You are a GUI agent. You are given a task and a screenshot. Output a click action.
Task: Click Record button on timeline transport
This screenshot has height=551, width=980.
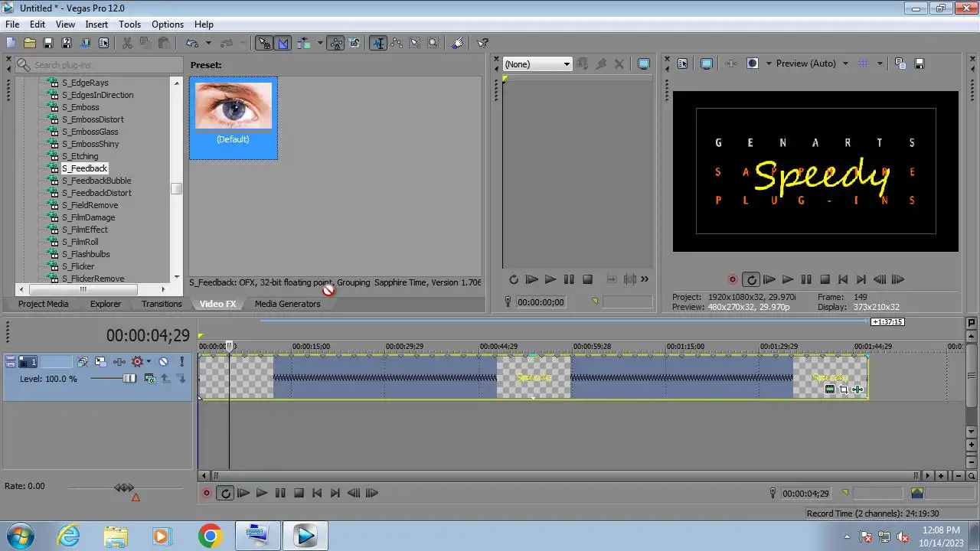[207, 494]
